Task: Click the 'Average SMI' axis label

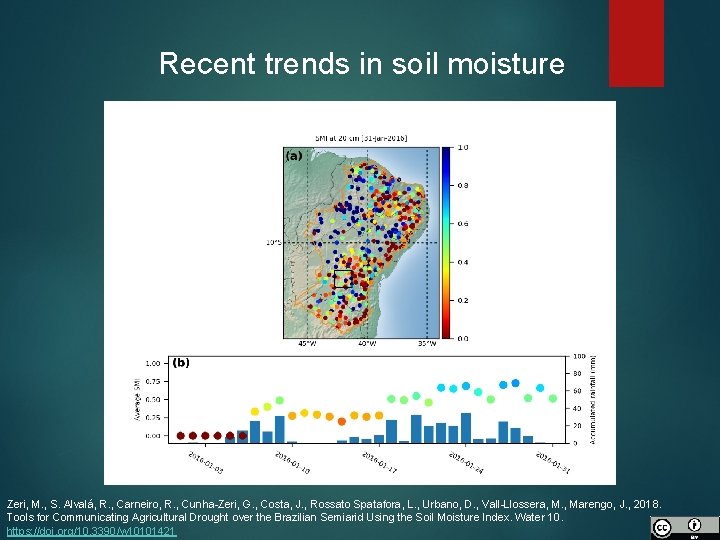Action: click(x=136, y=399)
